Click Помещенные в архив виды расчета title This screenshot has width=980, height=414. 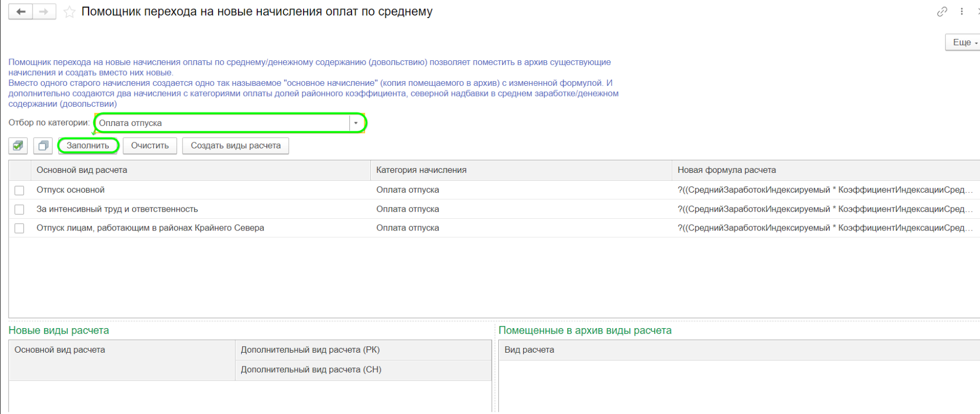[585, 330]
